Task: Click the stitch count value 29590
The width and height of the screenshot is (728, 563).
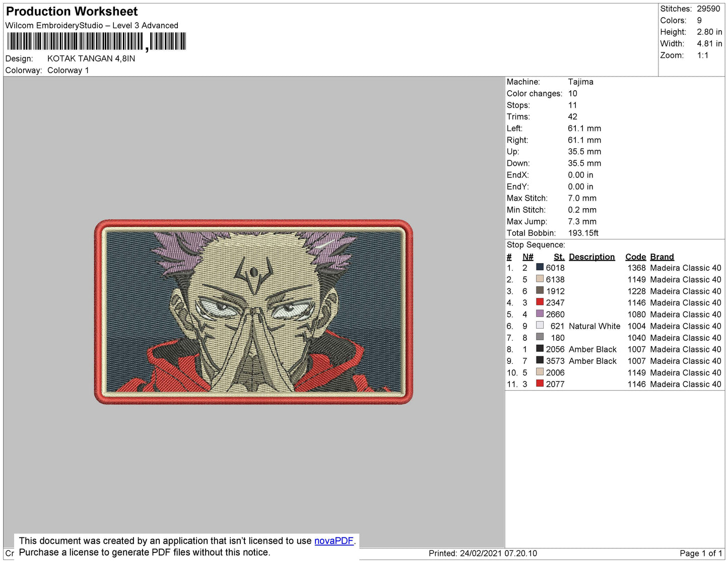Action: coord(708,9)
